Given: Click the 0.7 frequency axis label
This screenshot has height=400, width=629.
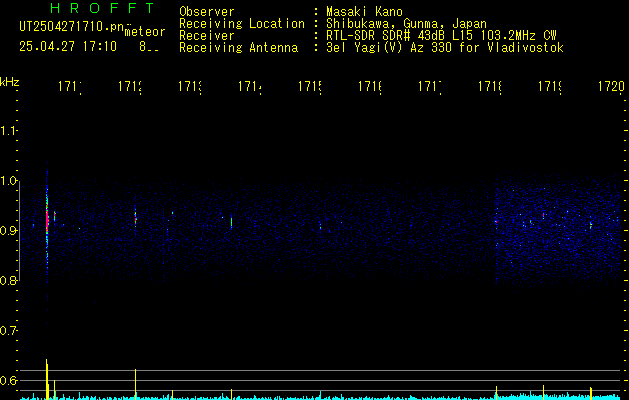Looking at the screenshot, I should click(9, 330).
